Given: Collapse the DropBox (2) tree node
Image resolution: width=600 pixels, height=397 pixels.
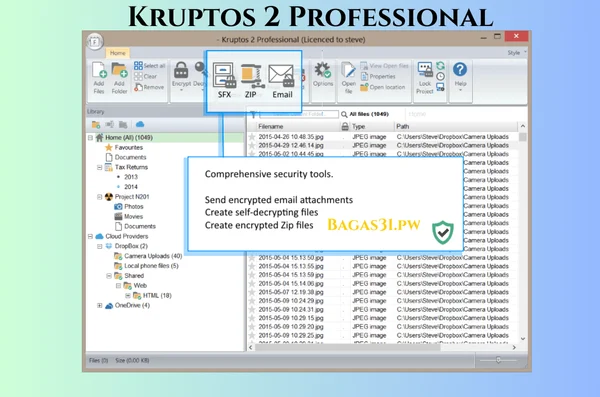Looking at the screenshot, I should (99, 246).
